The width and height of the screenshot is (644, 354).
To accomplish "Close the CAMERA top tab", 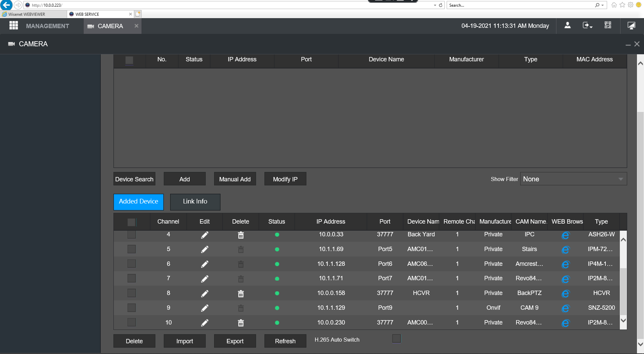I will coord(136,26).
